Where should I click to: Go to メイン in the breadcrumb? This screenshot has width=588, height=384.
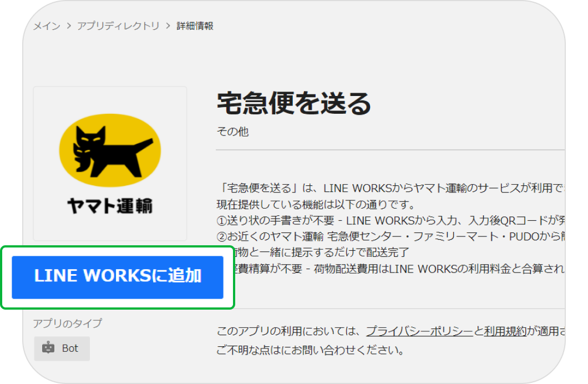tap(47, 26)
